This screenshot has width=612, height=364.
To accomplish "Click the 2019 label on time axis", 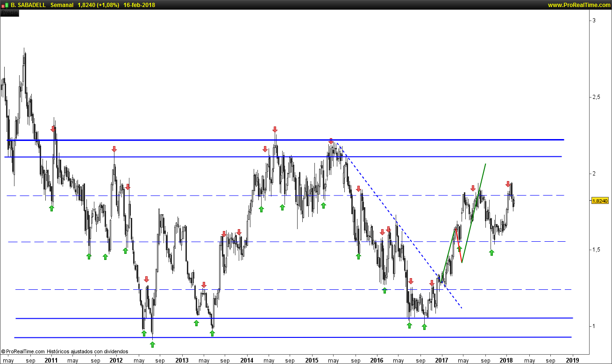I will coord(572,360).
